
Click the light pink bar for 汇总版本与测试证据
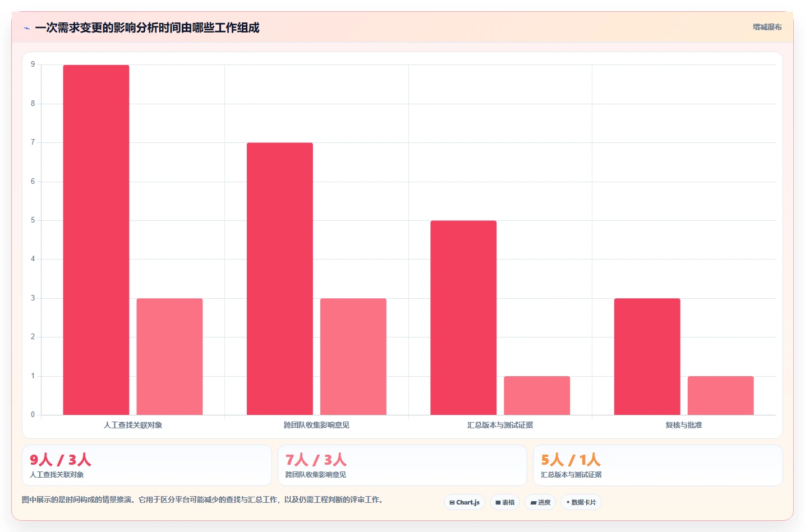[537, 396]
